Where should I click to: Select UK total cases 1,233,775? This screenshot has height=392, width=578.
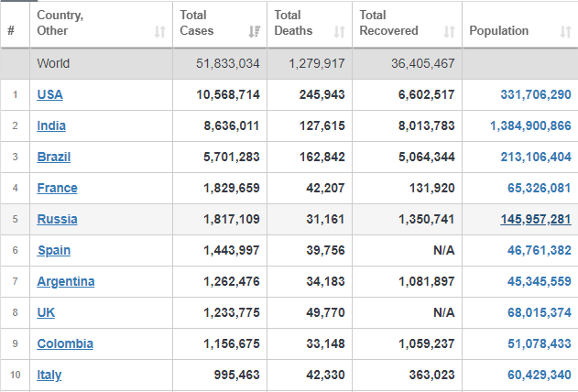[x=232, y=313]
